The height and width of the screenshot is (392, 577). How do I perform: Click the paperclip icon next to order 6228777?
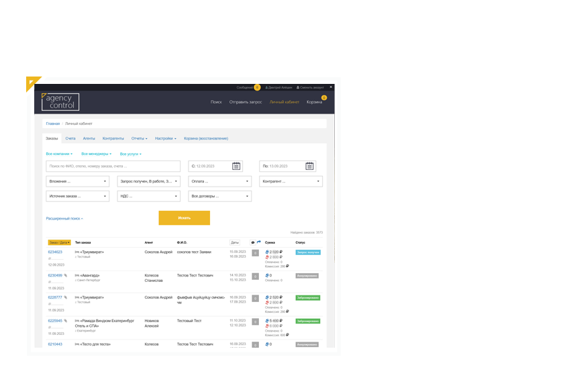coord(66,297)
